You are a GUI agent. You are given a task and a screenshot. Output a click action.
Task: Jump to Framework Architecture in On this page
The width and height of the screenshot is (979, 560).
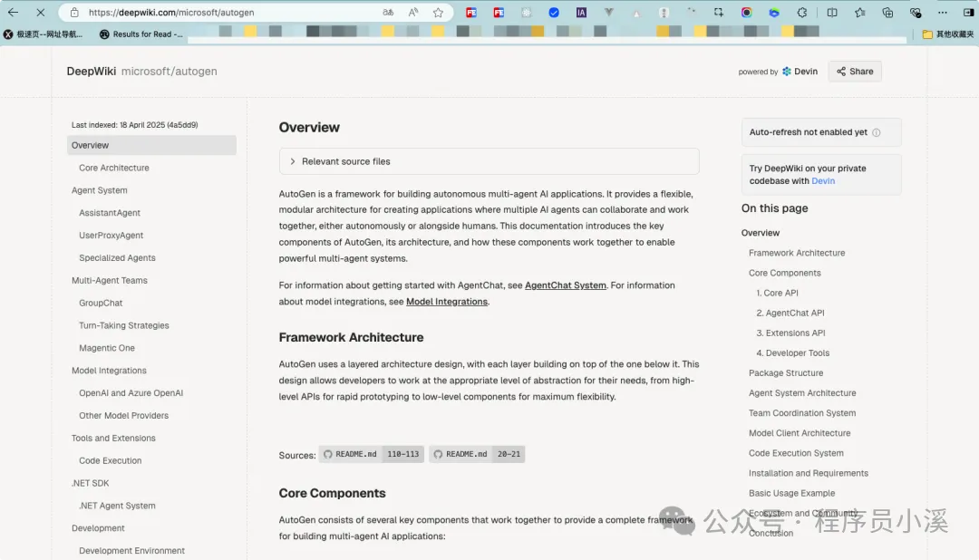tap(797, 253)
